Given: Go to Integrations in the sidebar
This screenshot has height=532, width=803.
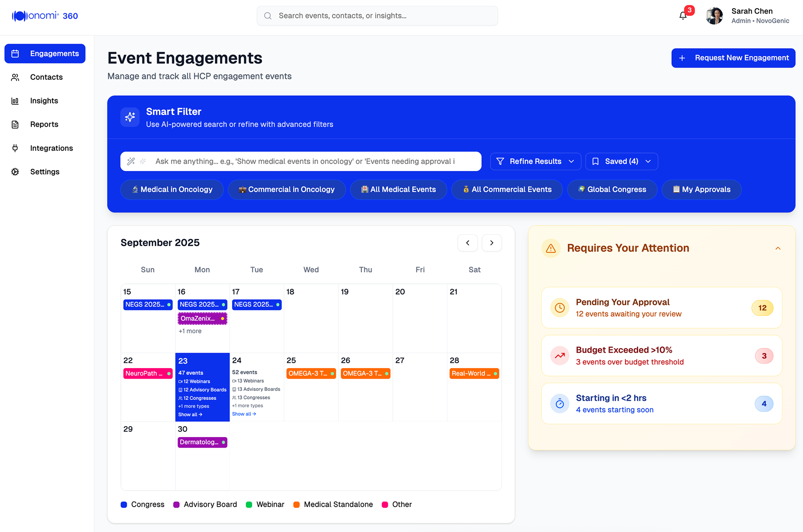Looking at the screenshot, I should [x=51, y=148].
